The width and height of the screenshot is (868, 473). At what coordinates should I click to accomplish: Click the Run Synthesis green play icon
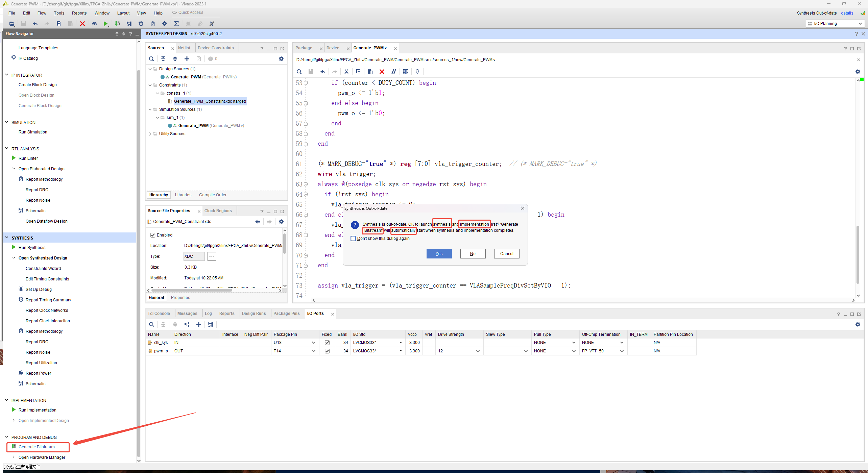[14, 247]
